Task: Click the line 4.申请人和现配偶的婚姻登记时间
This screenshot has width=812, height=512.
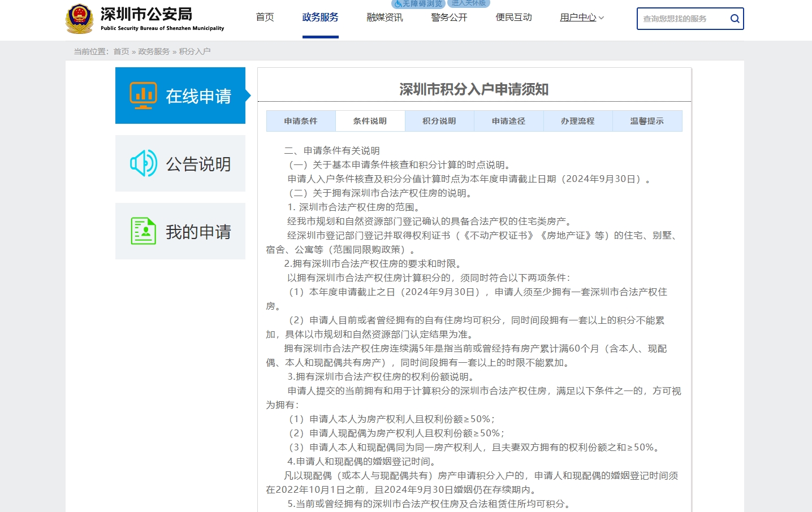Action: pyautogui.click(x=362, y=462)
